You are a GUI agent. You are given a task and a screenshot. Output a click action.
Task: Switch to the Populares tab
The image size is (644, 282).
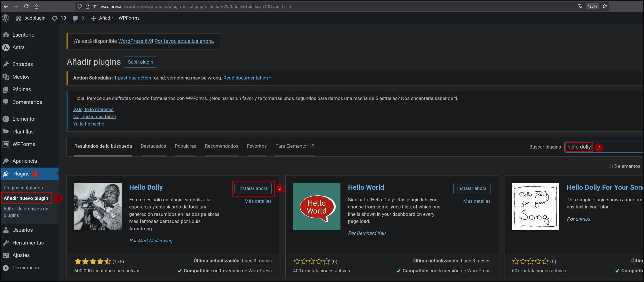click(185, 146)
